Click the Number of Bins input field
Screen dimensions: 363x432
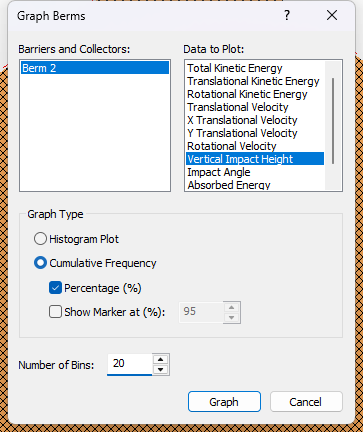click(x=129, y=364)
